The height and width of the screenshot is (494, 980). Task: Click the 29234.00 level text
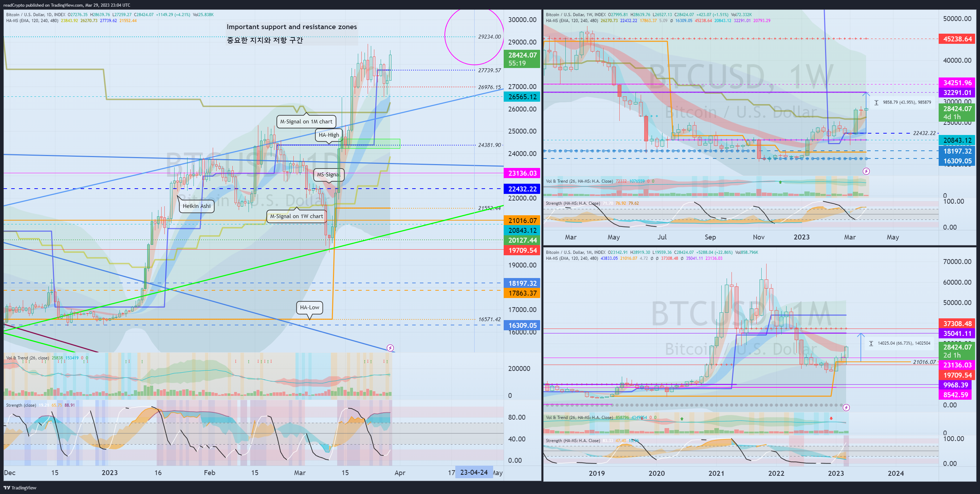coord(489,36)
